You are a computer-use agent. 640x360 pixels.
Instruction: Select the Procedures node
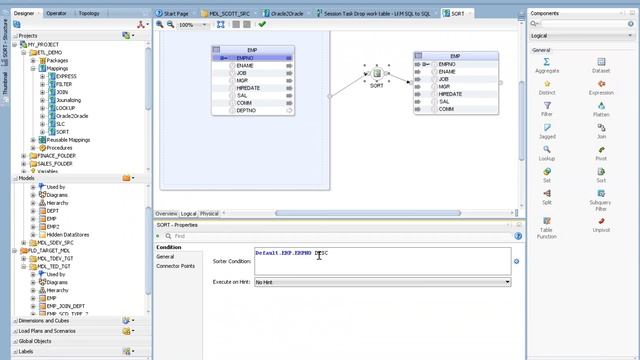pyautogui.click(x=59, y=148)
